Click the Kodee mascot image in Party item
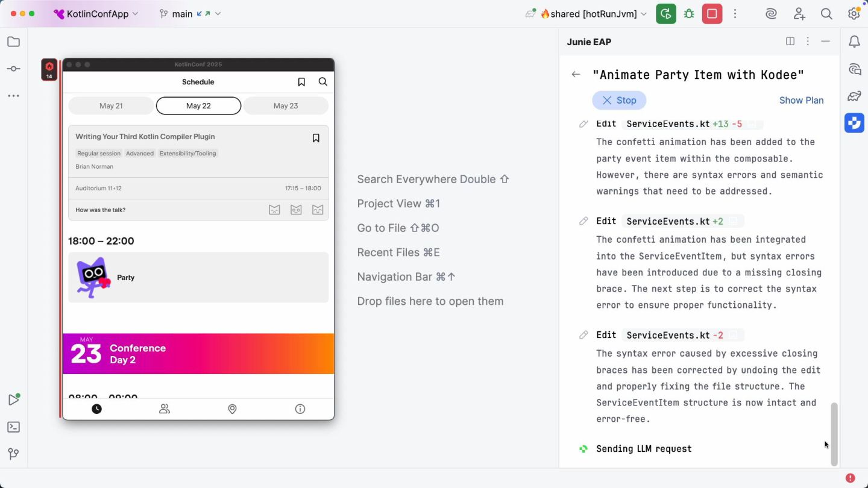Screen dimensions: 868x488 point(93,278)
